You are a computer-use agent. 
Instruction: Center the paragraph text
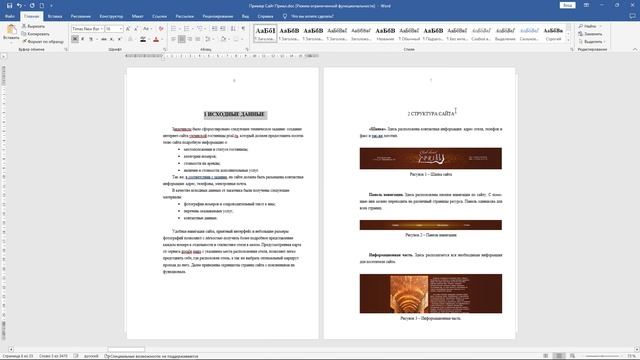182,39
